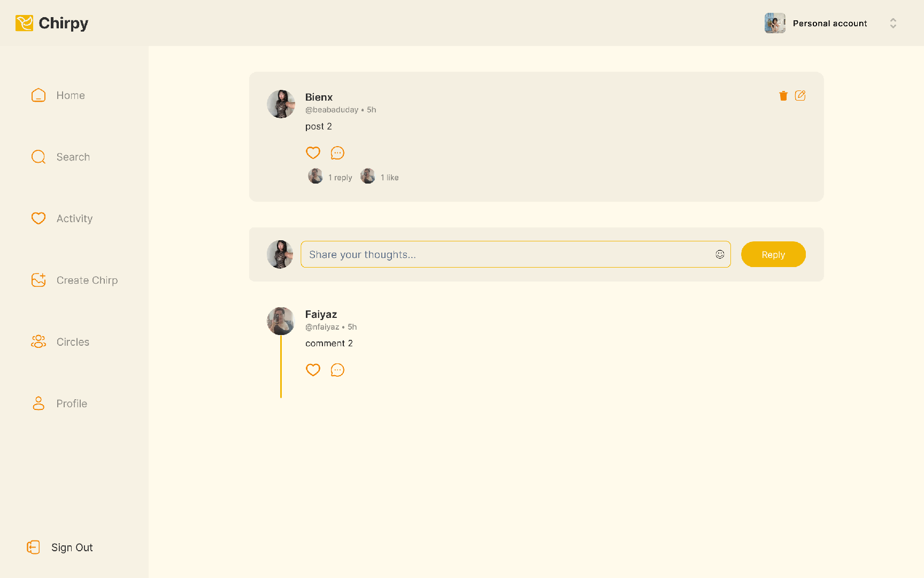Focus the Share your thoughts field
Viewport: 924px width, 578px height.
[508, 254]
